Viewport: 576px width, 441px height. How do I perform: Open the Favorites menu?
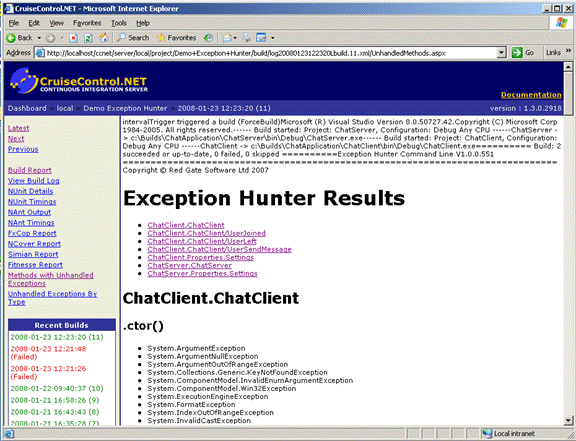coord(87,23)
